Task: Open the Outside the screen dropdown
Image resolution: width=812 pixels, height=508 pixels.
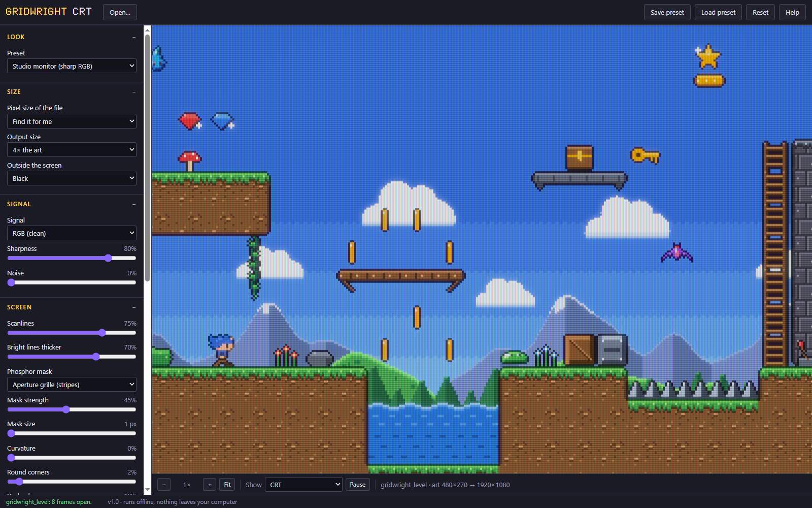Action: [x=72, y=178]
